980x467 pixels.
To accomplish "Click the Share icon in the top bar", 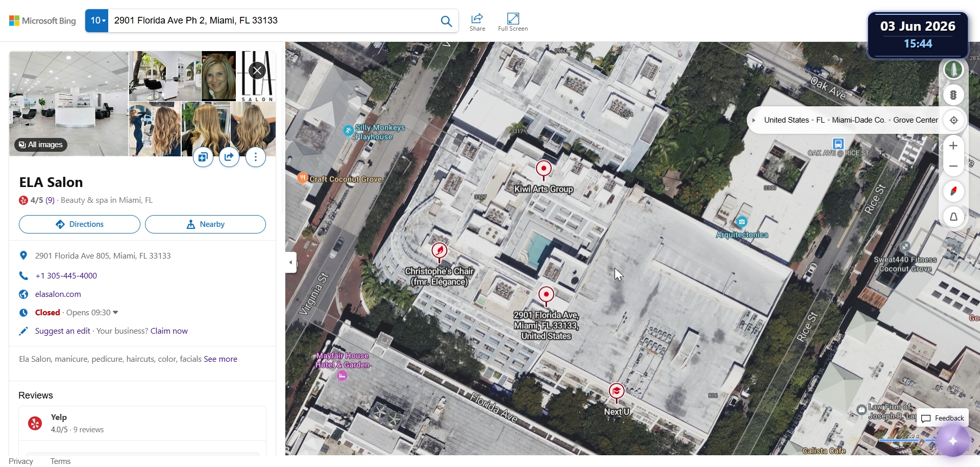I will coord(477,22).
